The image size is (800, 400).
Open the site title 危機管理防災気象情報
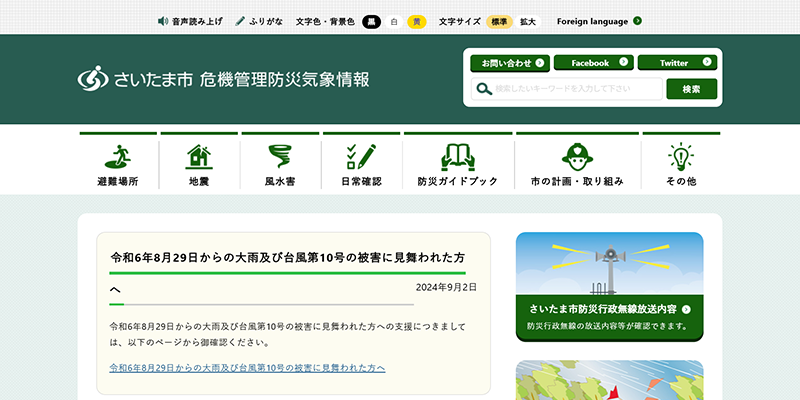pos(285,80)
